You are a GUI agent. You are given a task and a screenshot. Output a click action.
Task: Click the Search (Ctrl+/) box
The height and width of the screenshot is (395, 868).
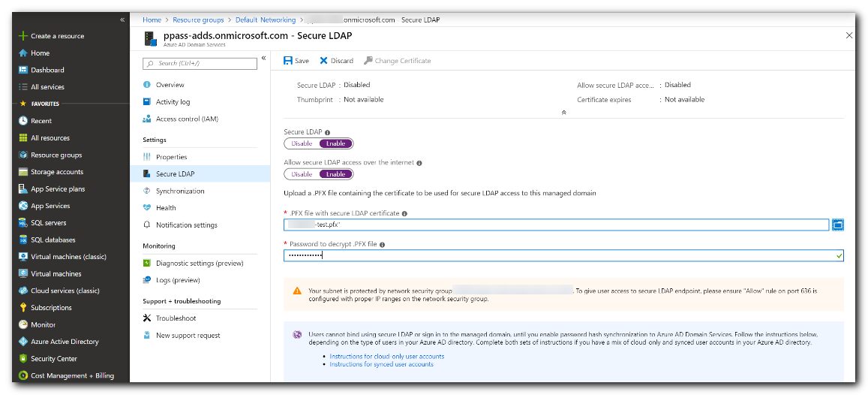(200, 64)
